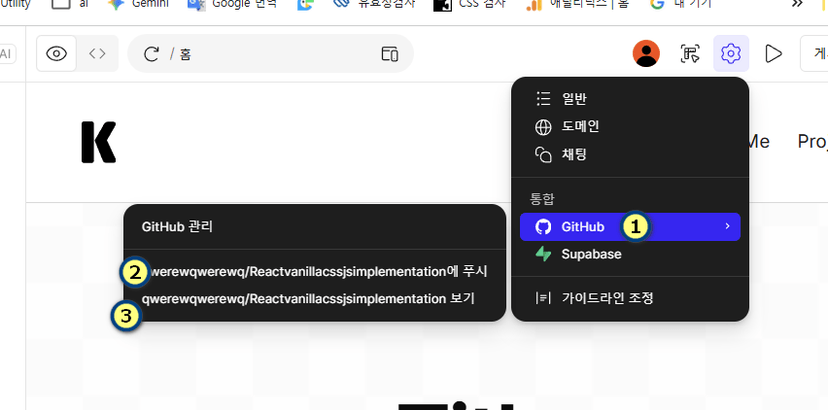Toggle preview mode with the eye icon
The image size is (828, 410).
point(57,54)
